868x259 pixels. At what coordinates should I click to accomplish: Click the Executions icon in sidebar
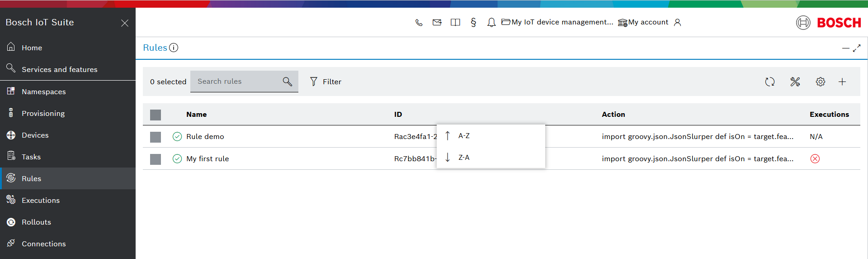click(x=11, y=200)
